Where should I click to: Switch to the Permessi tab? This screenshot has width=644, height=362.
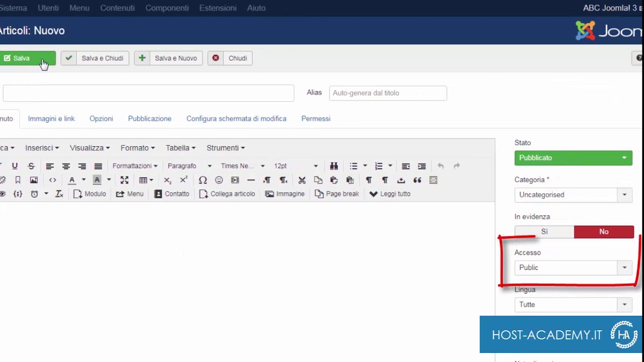316,119
